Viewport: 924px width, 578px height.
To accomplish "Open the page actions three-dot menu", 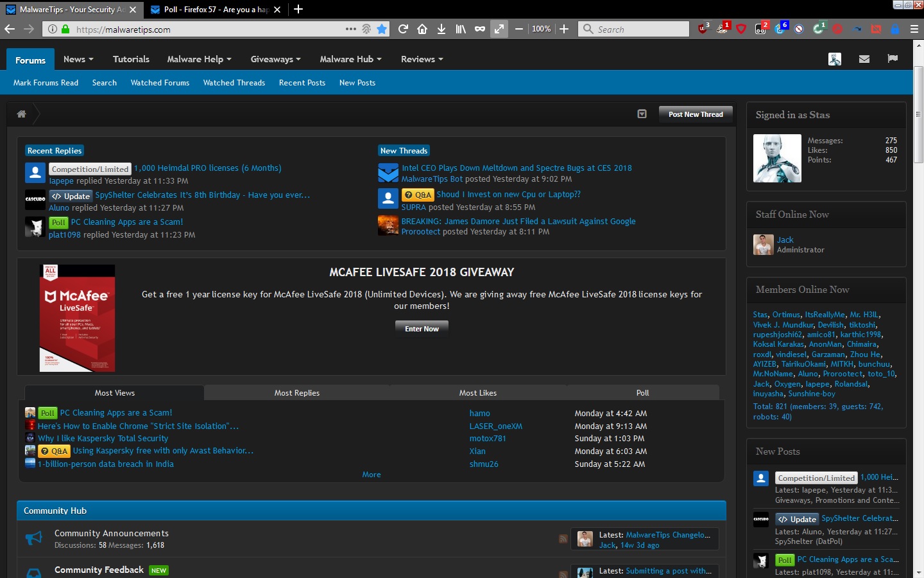I will pyautogui.click(x=350, y=29).
